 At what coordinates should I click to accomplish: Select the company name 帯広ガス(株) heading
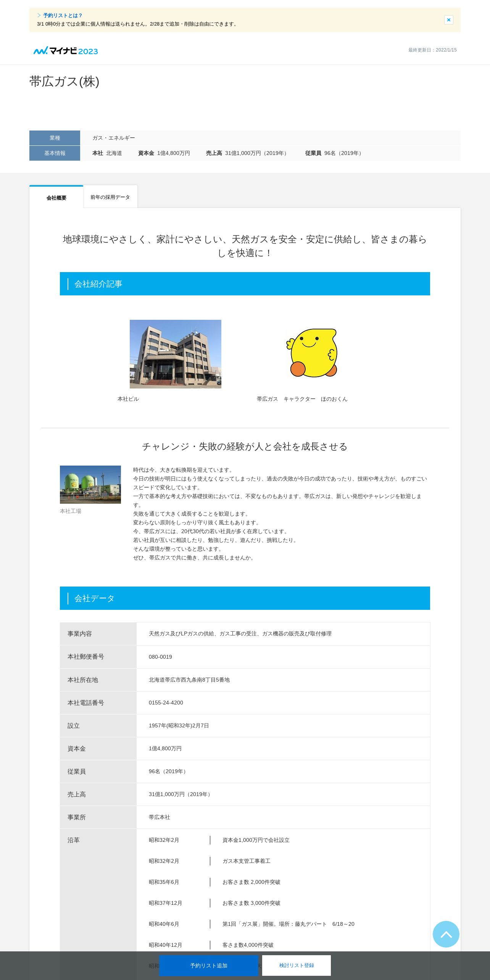(x=64, y=82)
